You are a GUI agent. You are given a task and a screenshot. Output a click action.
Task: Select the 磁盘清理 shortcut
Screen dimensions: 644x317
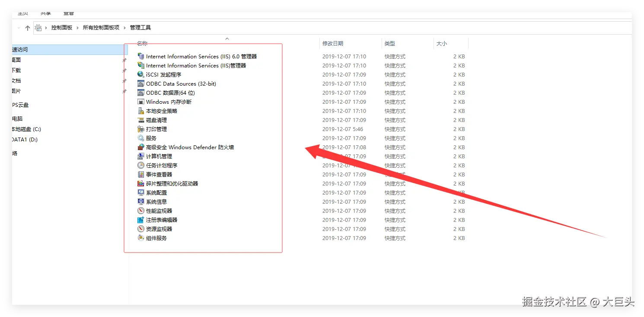pyautogui.click(x=157, y=120)
